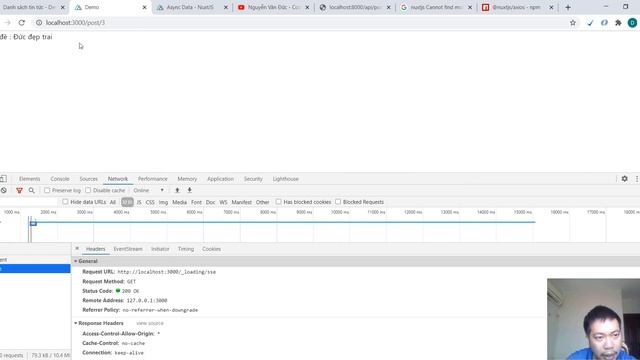The width and height of the screenshot is (640, 360).
Task: Filter requests by WS
Action: pyautogui.click(x=223, y=202)
